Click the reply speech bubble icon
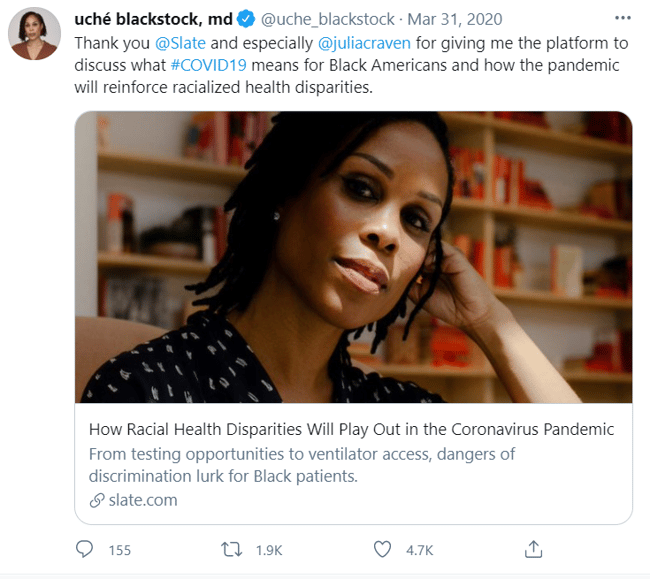650x579 pixels. point(84,549)
